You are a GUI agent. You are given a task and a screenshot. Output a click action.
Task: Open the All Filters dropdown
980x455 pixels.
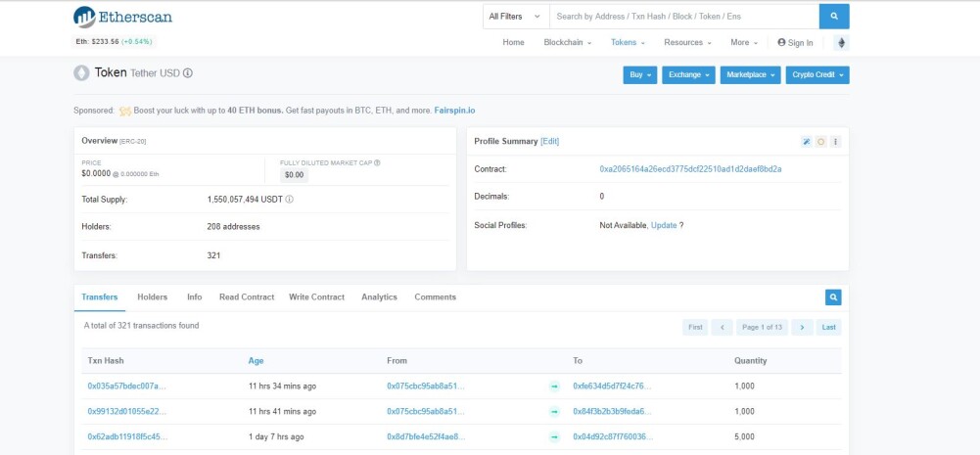(x=516, y=17)
